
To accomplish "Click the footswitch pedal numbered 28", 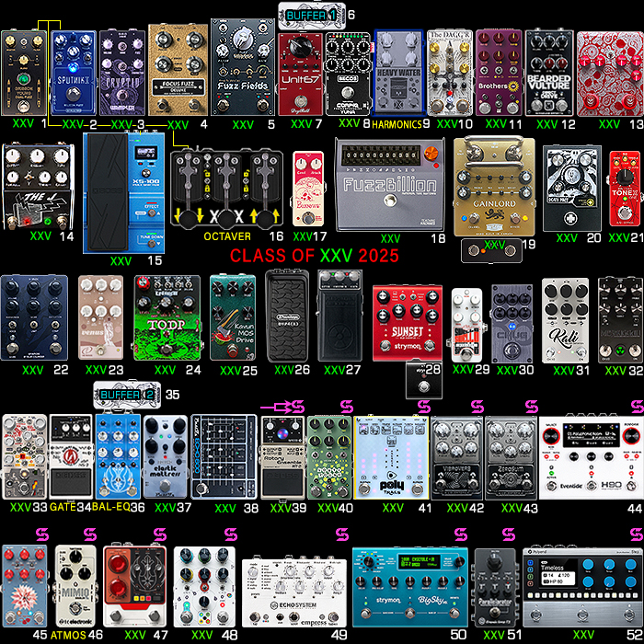I will pos(424,380).
